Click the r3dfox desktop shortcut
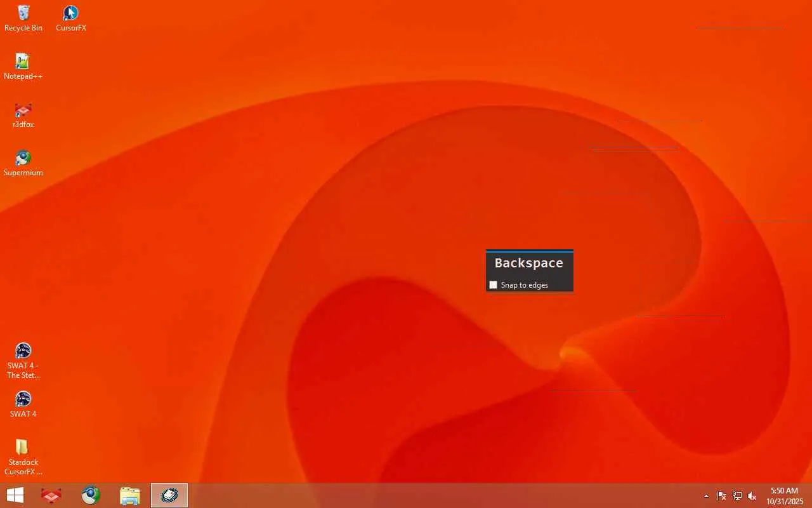812x508 pixels. [23, 115]
